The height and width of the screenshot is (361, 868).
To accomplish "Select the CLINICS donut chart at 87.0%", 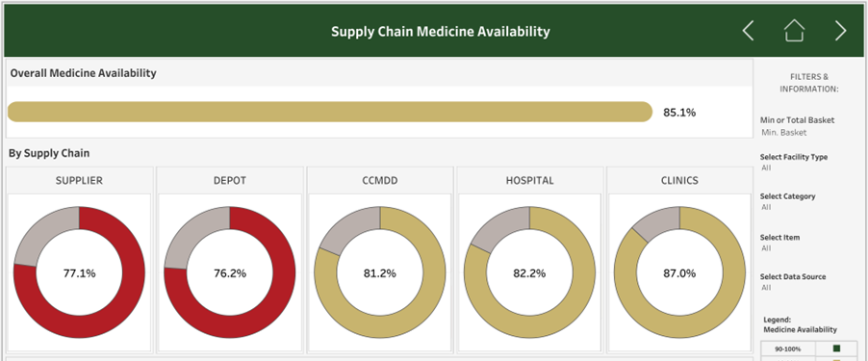I will click(679, 272).
